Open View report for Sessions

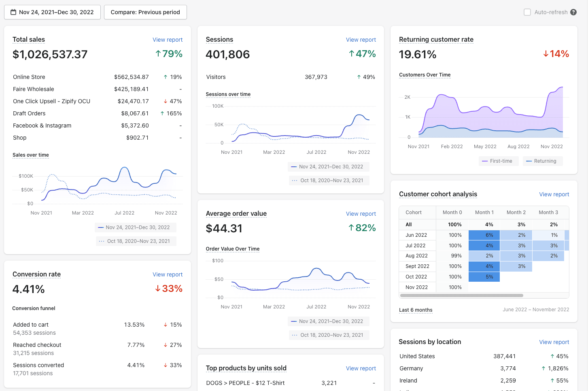pyautogui.click(x=361, y=40)
